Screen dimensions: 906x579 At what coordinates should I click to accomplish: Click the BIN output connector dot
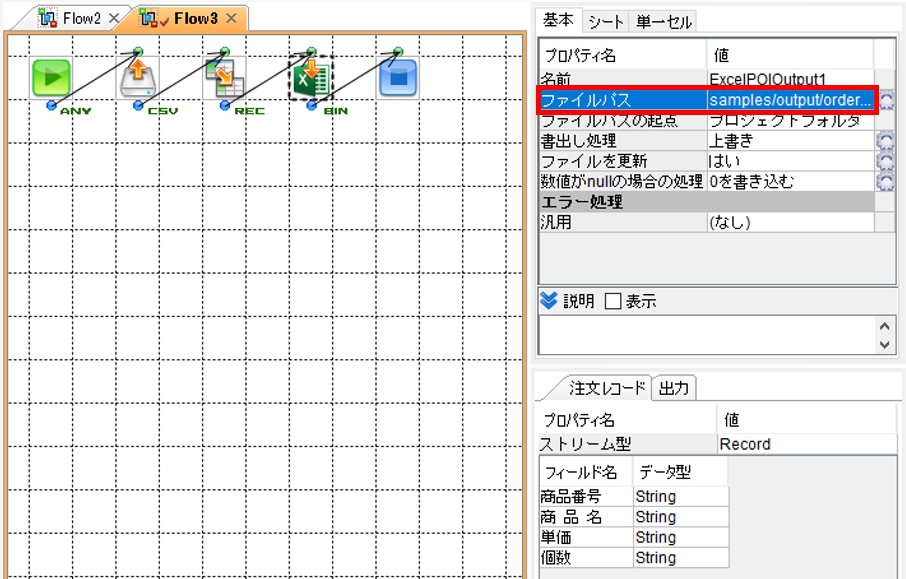pos(311,105)
